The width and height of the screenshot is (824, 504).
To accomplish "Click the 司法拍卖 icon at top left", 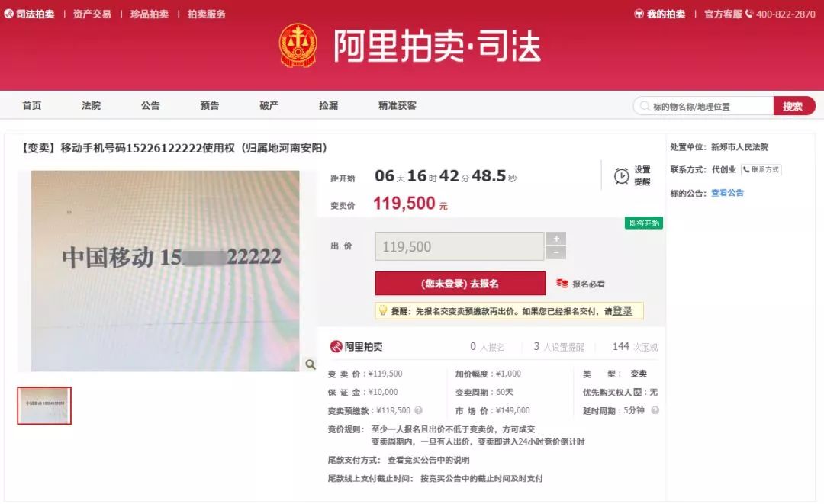I will [x=9, y=14].
